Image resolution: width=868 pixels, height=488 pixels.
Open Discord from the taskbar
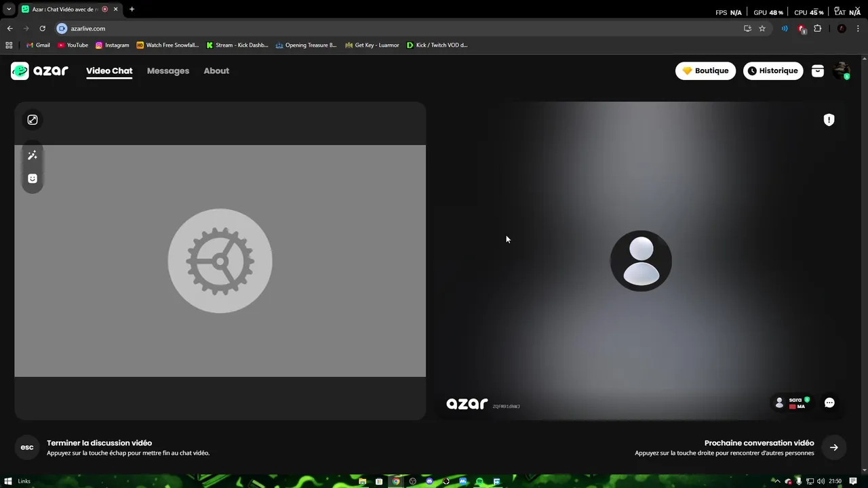coord(429,481)
